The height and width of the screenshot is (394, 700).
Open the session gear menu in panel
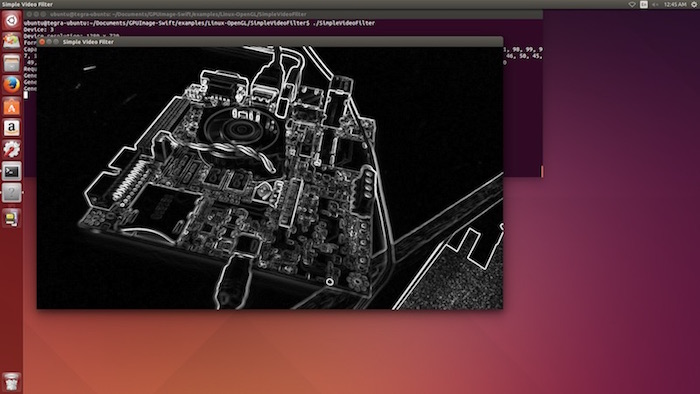point(695,4)
